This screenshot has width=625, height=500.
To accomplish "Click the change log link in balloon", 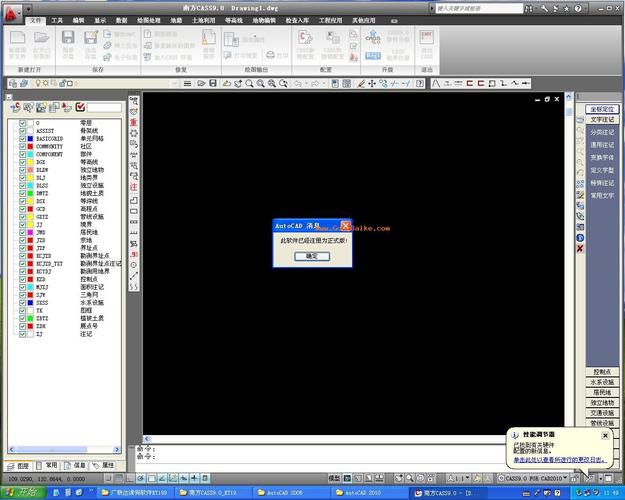I will tap(559, 460).
